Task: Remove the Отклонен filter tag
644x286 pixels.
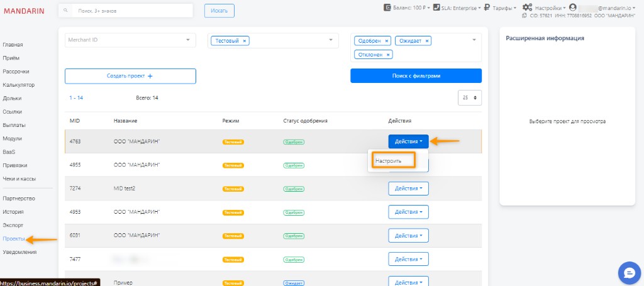Action: pyautogui.click(x=388, y=55)
